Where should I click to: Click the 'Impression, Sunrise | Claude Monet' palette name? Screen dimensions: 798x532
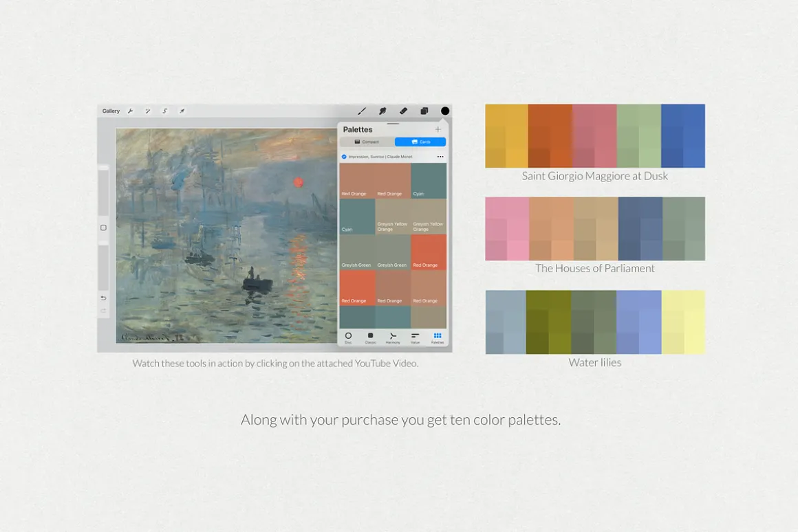pos(380,157)
